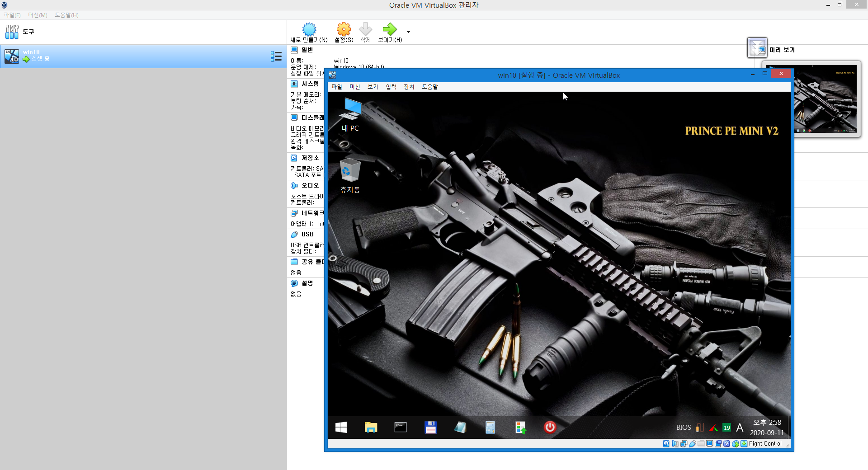Click the 삭제 discard arrow icon
This screenshot has width=868, height=470.
pos(365,29)
